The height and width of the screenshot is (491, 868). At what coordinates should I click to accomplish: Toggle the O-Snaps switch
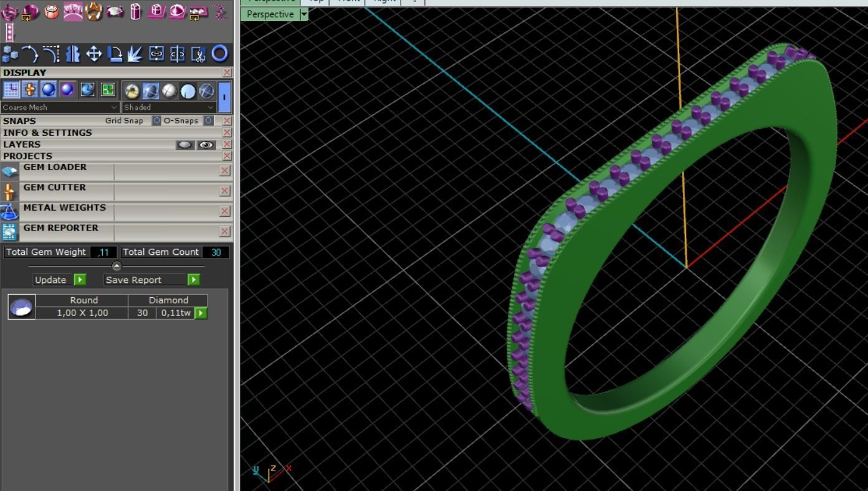(x=209, y=120)
